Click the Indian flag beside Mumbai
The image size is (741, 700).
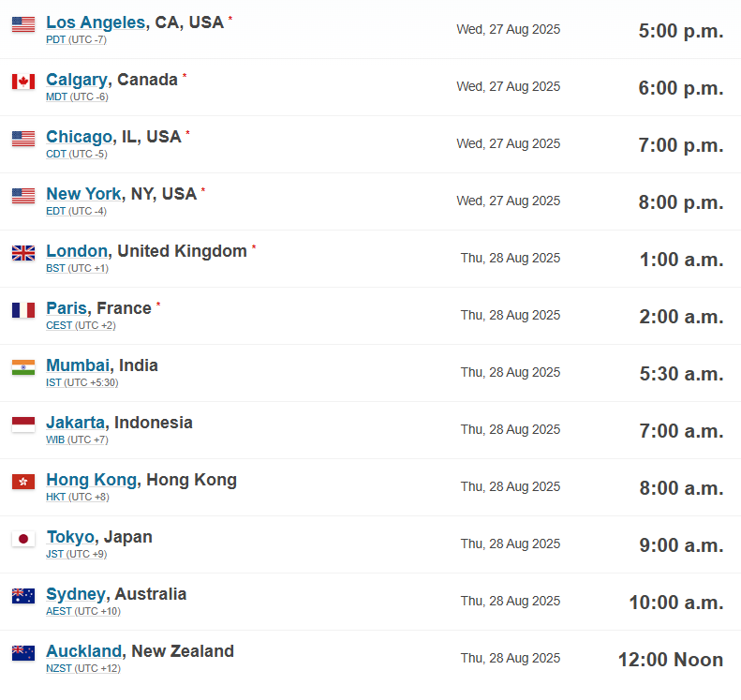click(23, 367)
